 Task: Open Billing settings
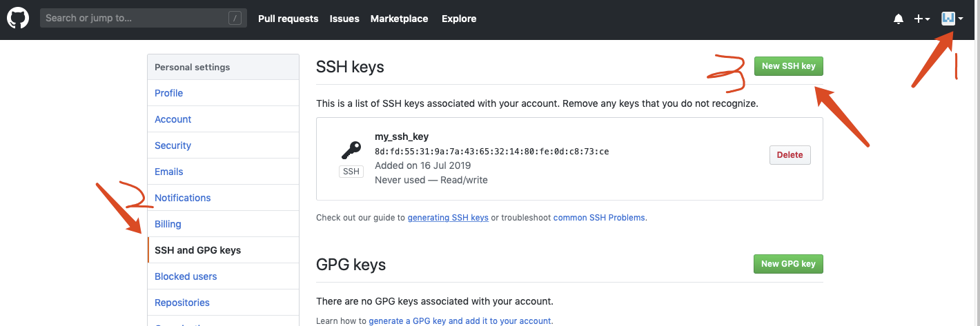click(x=224, y=224)
